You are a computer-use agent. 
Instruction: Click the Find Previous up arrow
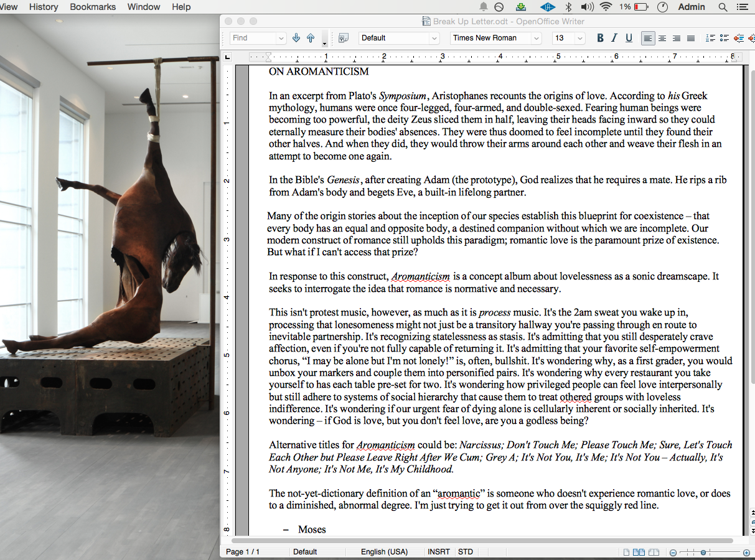[x=311, y=38]
